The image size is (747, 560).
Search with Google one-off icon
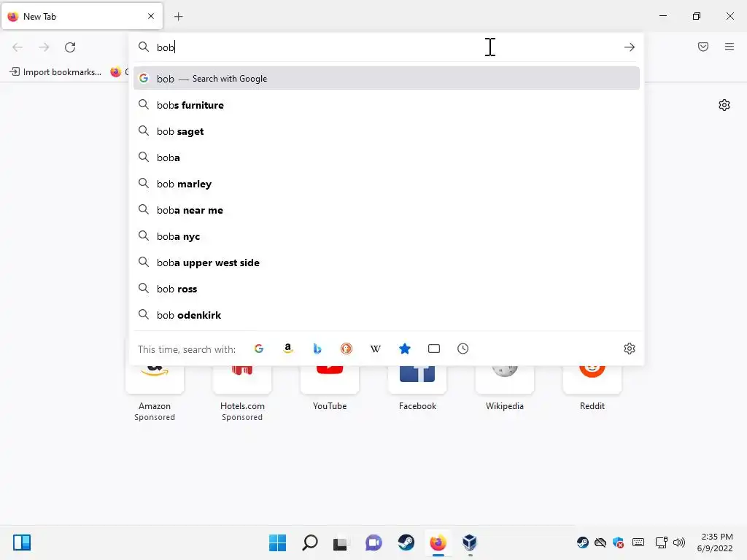pos(259,349)
